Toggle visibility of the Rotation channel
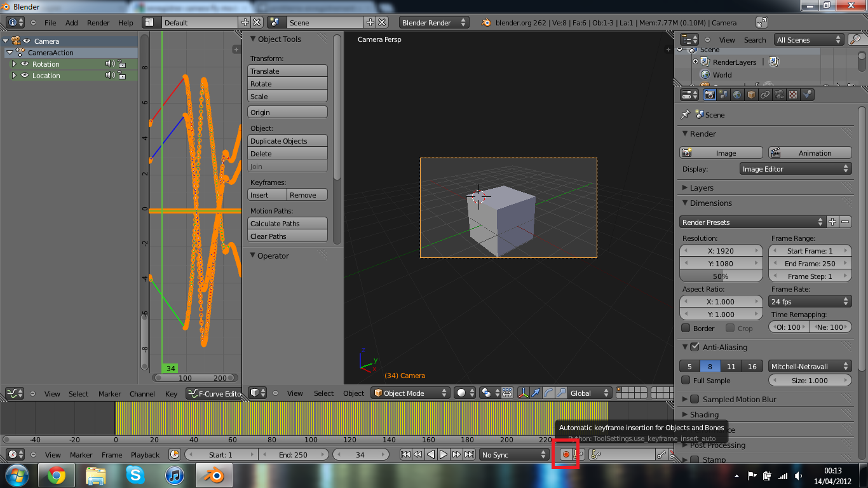 pos(25,64)
